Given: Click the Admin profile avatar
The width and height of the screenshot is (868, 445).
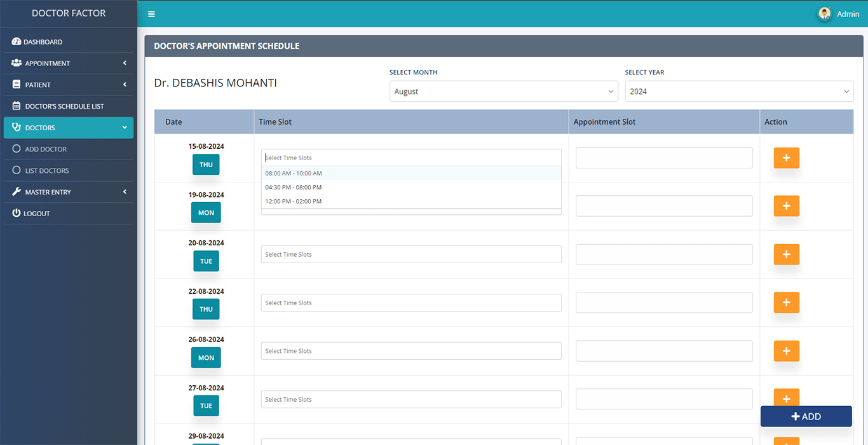Looking at the screenshot, I should 824,13.
